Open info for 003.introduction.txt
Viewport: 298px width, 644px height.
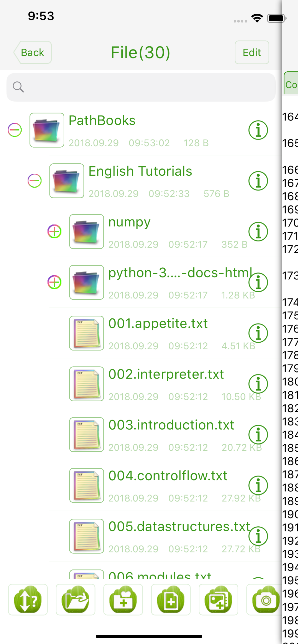click(258, 435)
